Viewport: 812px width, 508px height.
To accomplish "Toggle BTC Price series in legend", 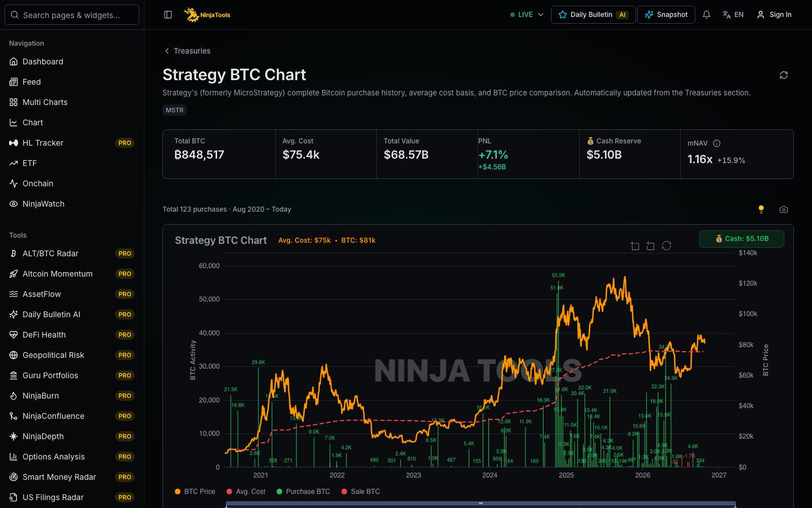I will pyautogui.click(x=195, y=492).
